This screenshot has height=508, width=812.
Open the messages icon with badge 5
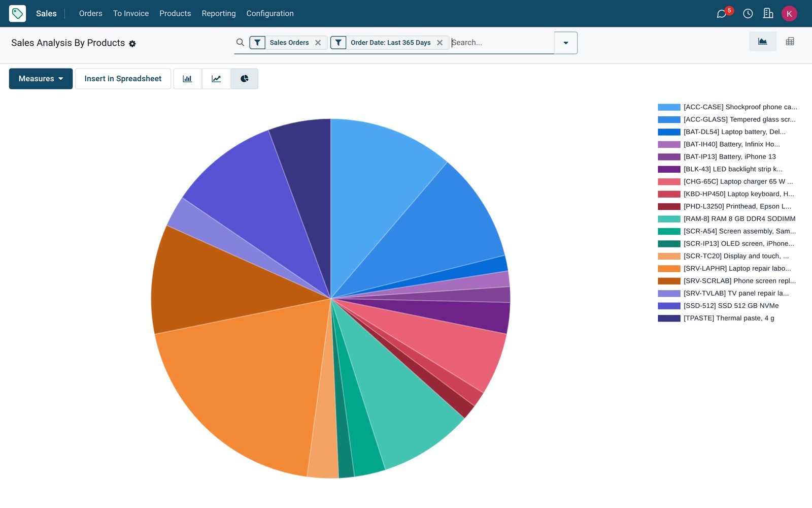[x=721, y=14]
